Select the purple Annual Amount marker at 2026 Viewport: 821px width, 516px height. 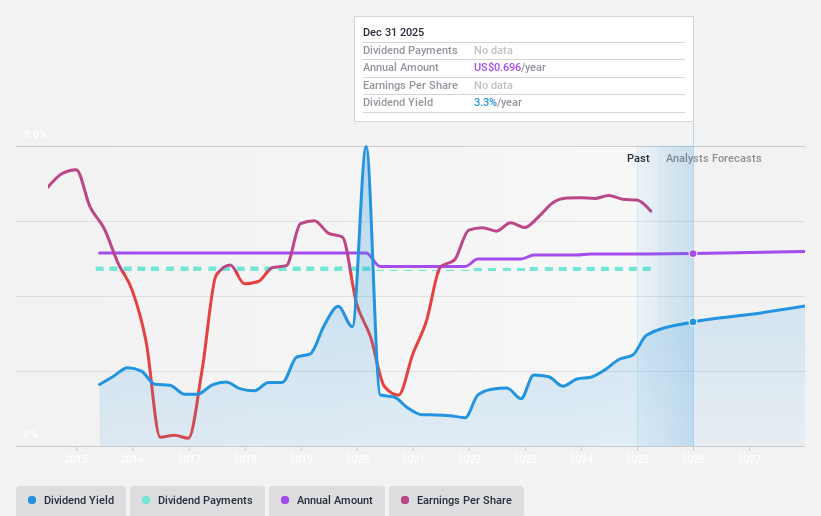(693, 254)
